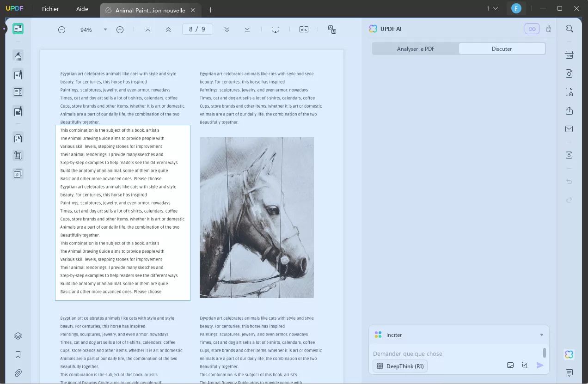Image resolution: width=588 pixels, height=384 pixels.
Task: Share the document via the envelope icon
Action: [569, 128]
